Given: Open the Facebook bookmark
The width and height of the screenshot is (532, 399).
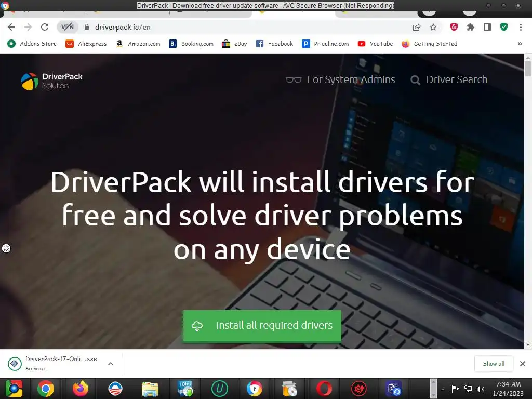Looking at the screenshot, I should [x=274, y=44].
